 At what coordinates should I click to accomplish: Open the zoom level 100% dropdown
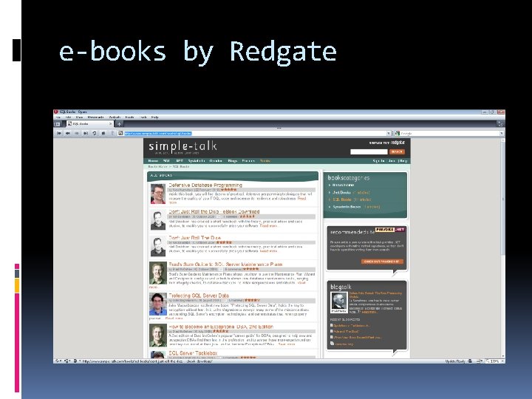[494, 361]
